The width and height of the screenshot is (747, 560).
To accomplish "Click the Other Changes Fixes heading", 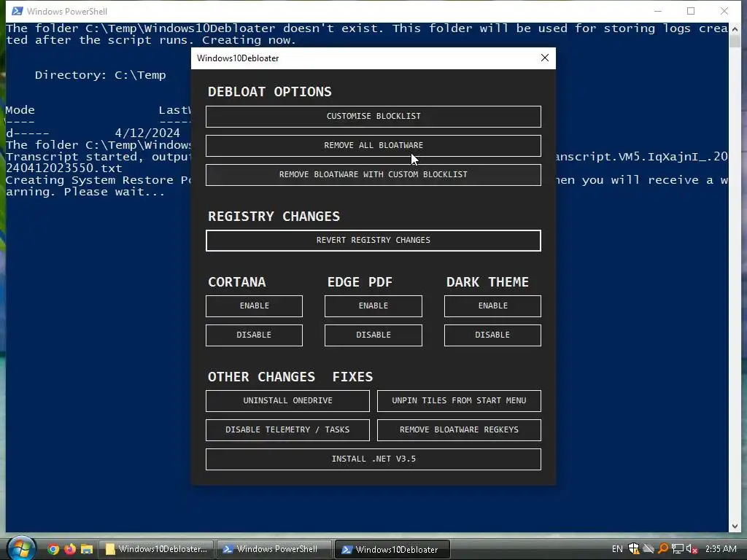I will 290,377.
